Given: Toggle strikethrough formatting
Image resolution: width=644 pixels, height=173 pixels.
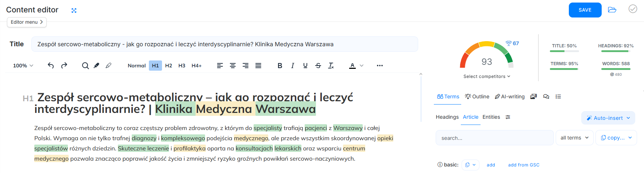Looking at the screenshot, I should point(318,66).
